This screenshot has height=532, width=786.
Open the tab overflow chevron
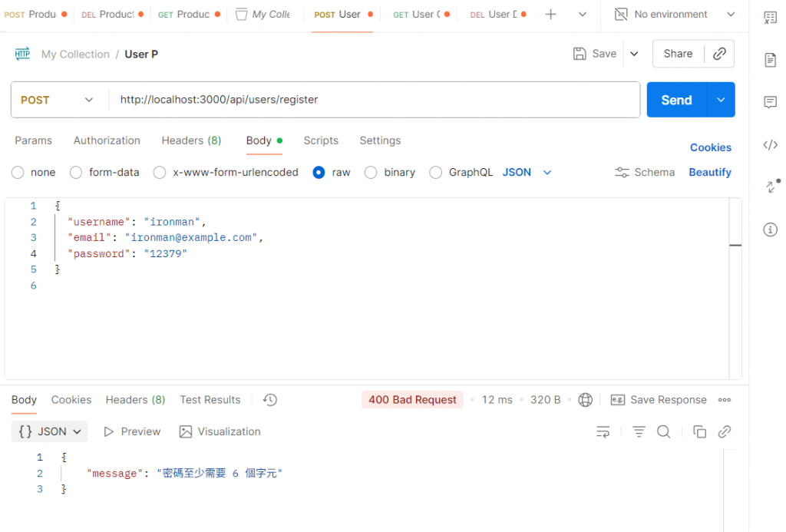coord(582,14)
